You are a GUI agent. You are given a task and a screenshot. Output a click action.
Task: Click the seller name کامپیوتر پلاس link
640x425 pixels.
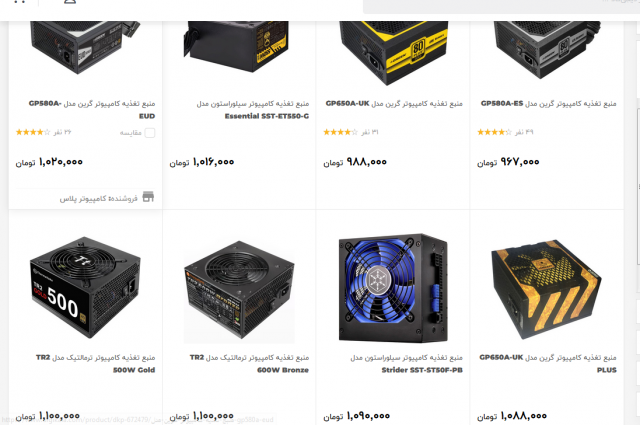tap(98, 199)
